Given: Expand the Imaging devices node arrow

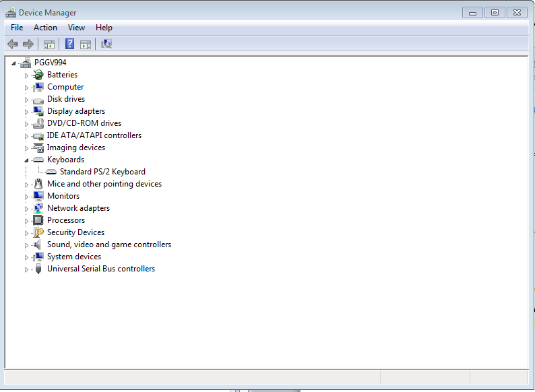Looking at the screenshot, I should [x=26, y=148].
